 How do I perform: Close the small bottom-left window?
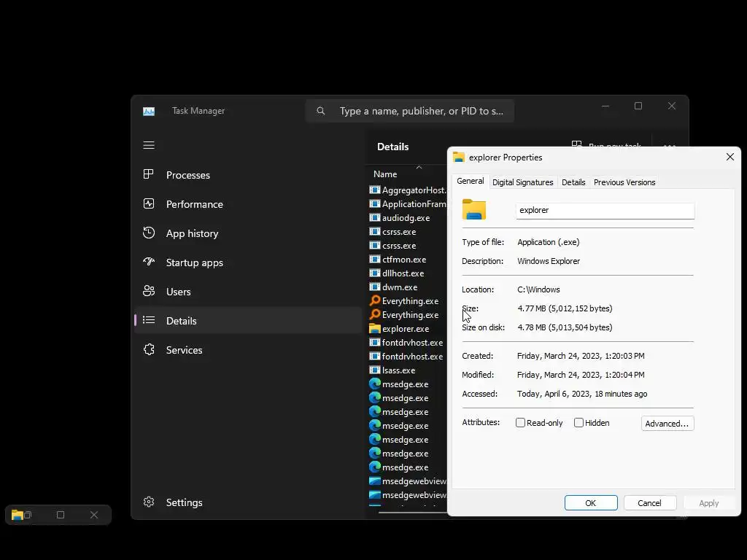click(x=94, y=515)
